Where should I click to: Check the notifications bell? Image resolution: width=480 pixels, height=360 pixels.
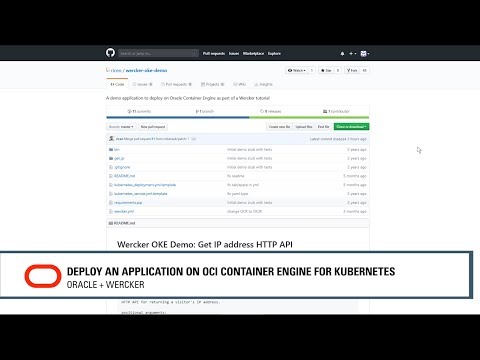[x=342, y=53]
